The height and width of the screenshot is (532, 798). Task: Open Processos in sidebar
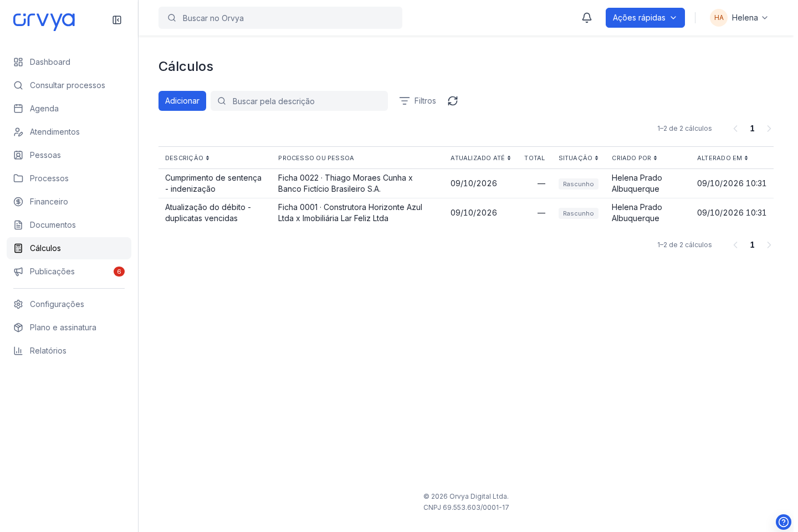(69, 178)
